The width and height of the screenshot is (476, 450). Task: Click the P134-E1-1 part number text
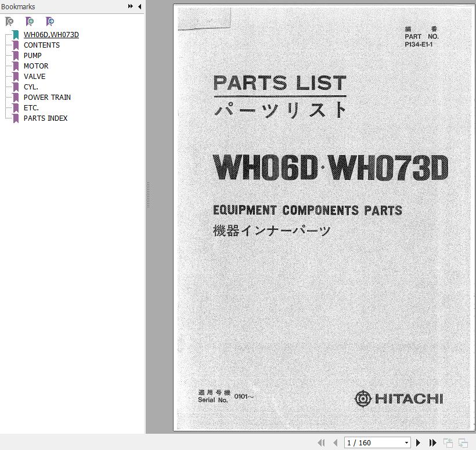coord(419,44)
